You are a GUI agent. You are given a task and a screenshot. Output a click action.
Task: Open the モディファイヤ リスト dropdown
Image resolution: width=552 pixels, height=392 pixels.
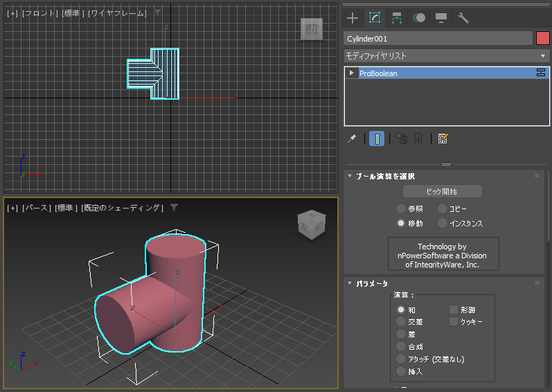[x=447, y=56]
